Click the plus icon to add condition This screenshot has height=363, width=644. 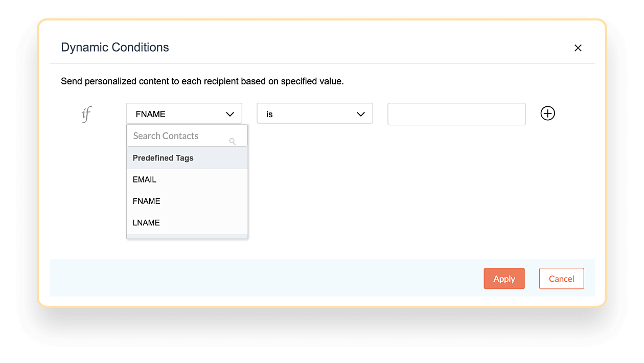pos(547,114)
